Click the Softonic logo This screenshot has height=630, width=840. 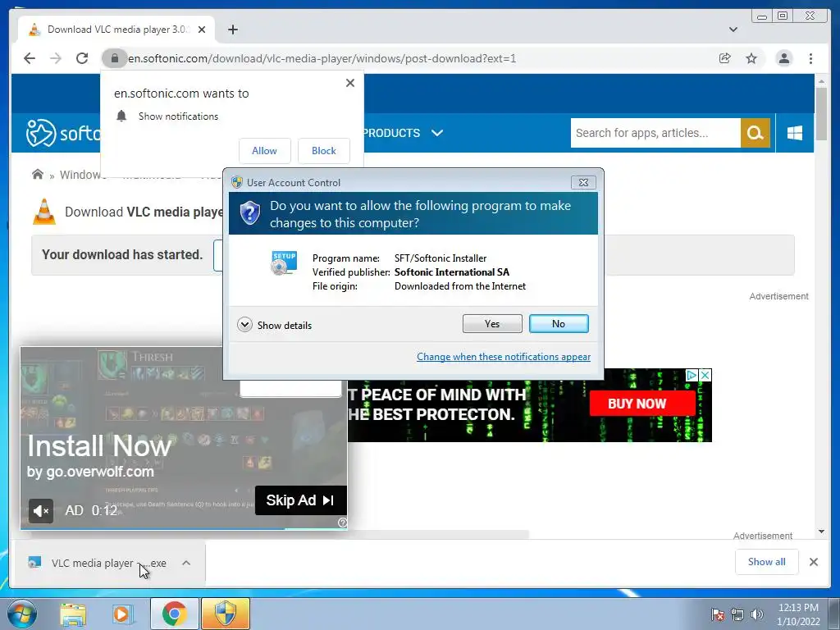pyautogui.click(x=63, y=132)
